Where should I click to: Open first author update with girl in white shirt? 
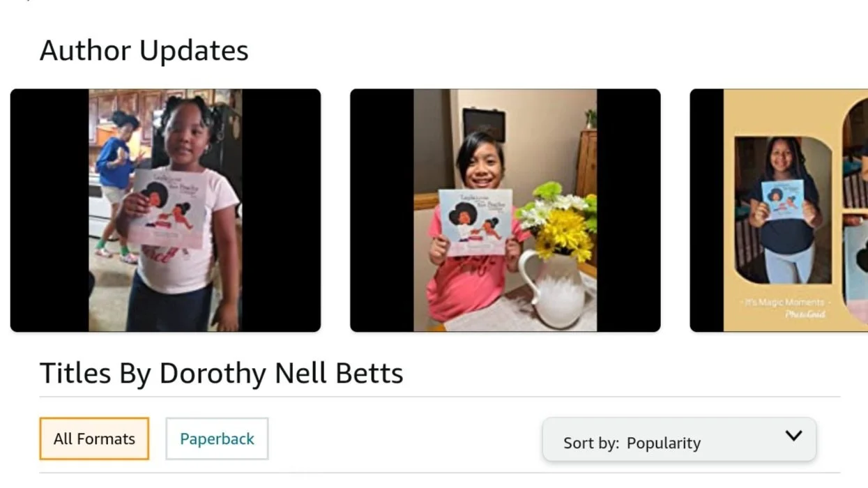click(165, 210)
